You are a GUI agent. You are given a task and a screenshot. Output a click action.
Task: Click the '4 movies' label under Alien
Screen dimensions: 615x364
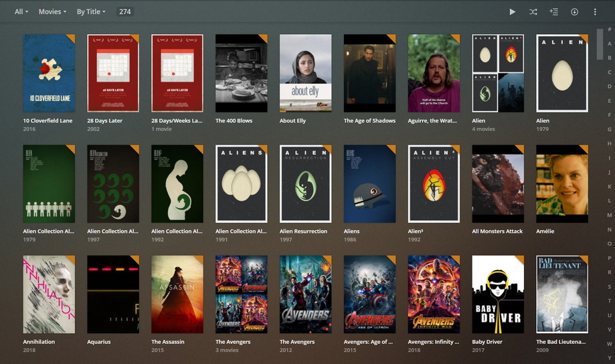click(x=484, y=129)
